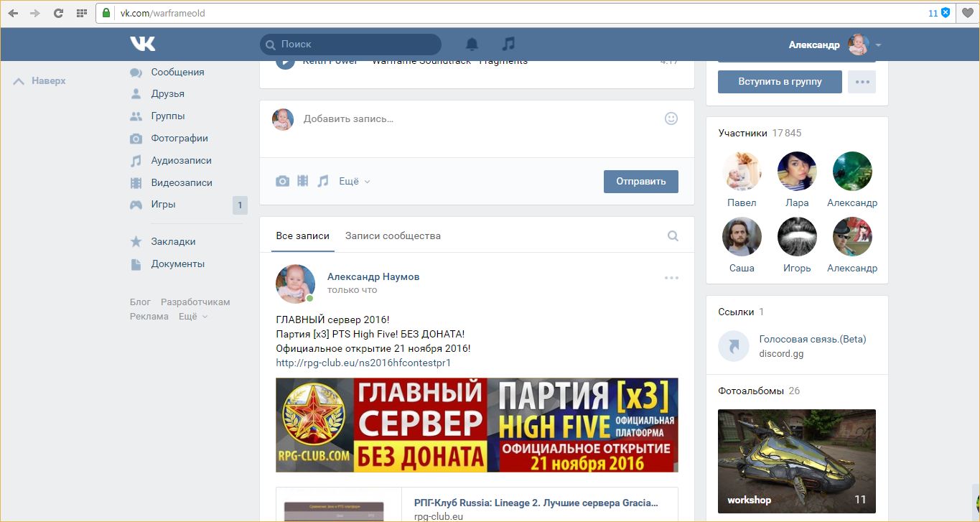Switch to the Записи сообщества tab
This screenshot has height=522, width=980.
[x=393, y=236]
